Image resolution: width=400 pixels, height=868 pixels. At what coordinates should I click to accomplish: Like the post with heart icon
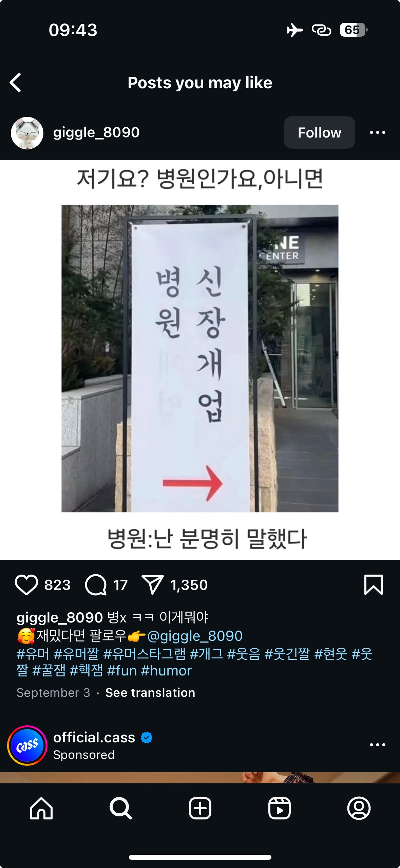(x=26, y=585)
